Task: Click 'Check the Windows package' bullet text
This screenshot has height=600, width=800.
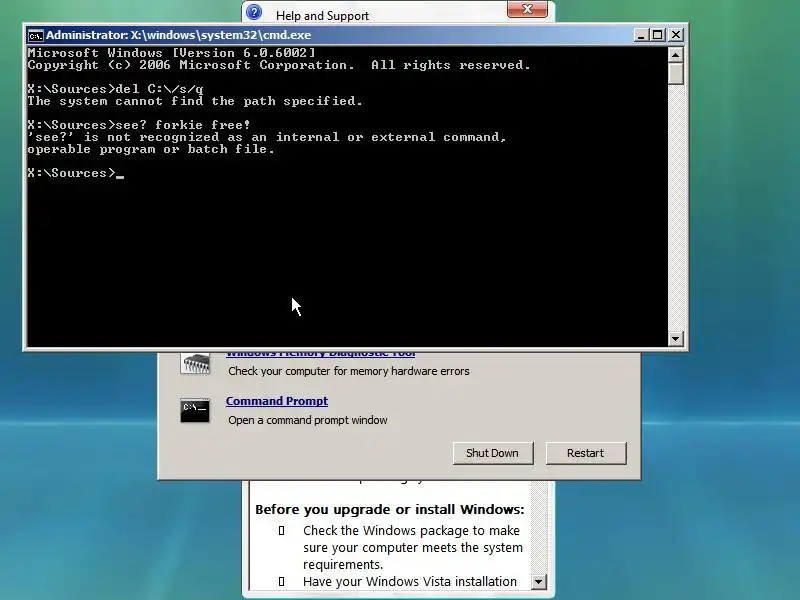Action: (x=413, y=547)
